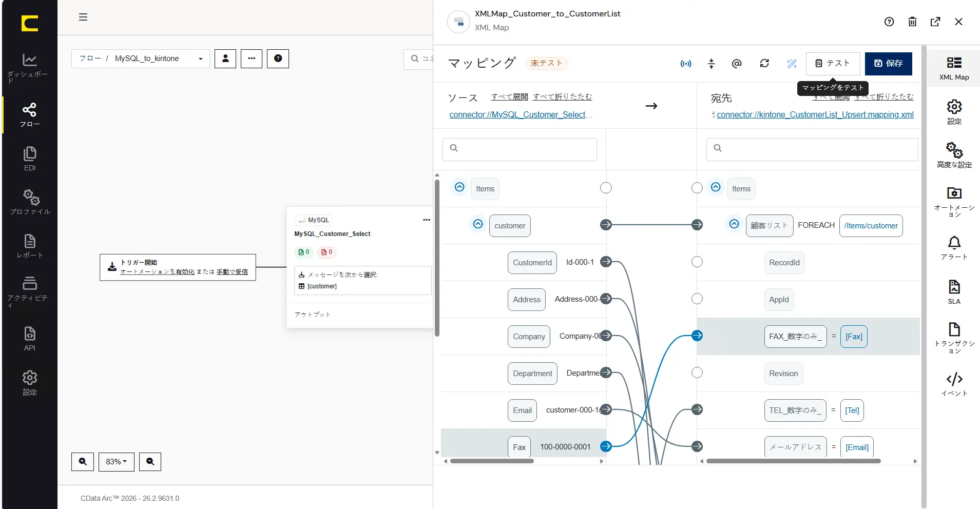Go to the Flow (フロー) sidebar section
Image resolution: width=980 pixels, height=509 pixels.
pyautogui.click(x=29, y=115)
